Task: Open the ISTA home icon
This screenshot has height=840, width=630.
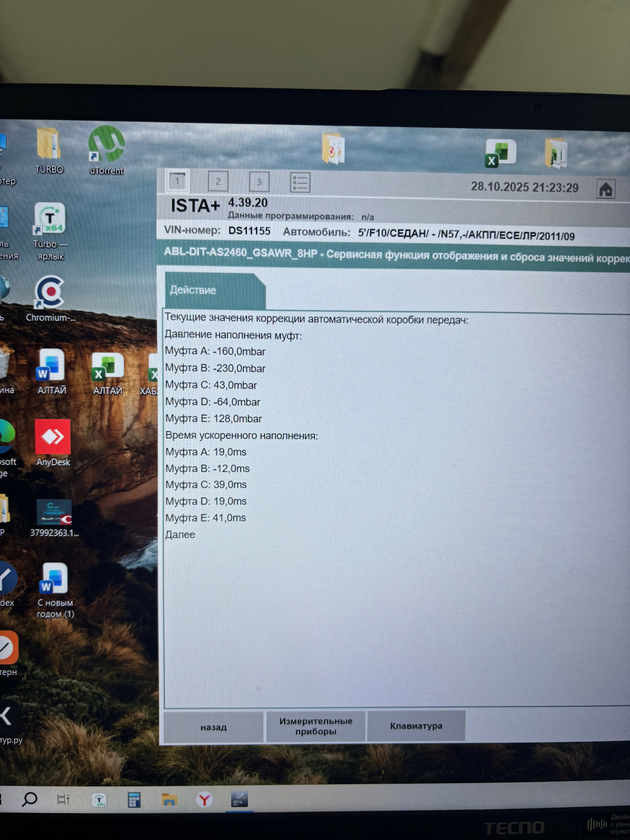Action: (x=606, y=189)
